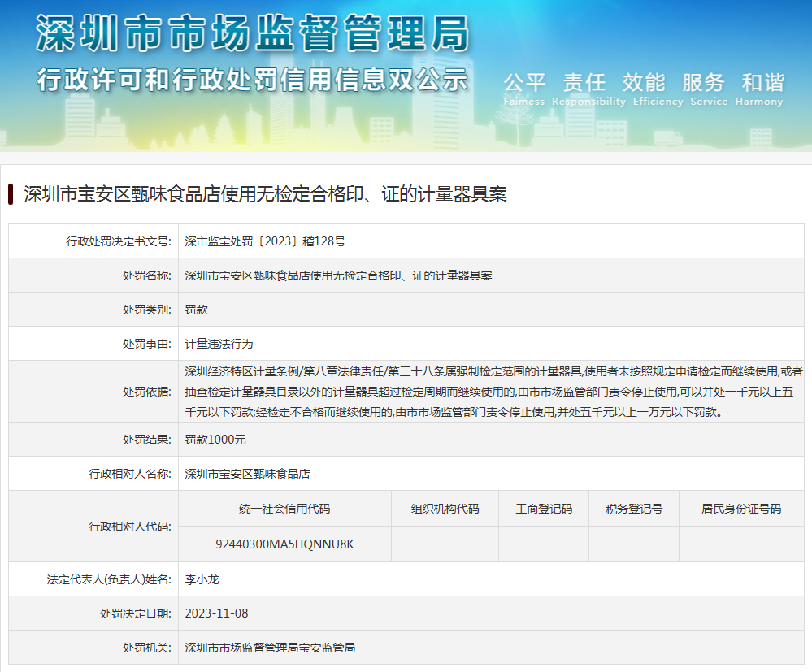
Task: Click the 处罚类别 label
Action: (147, 310)
